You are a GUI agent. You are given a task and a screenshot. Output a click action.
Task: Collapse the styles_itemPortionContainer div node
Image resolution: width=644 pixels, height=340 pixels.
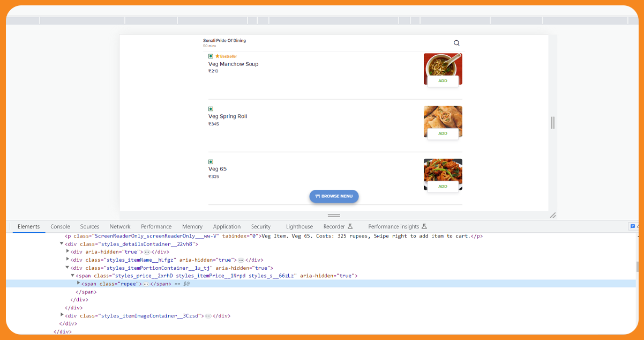(x=68, y=268)
